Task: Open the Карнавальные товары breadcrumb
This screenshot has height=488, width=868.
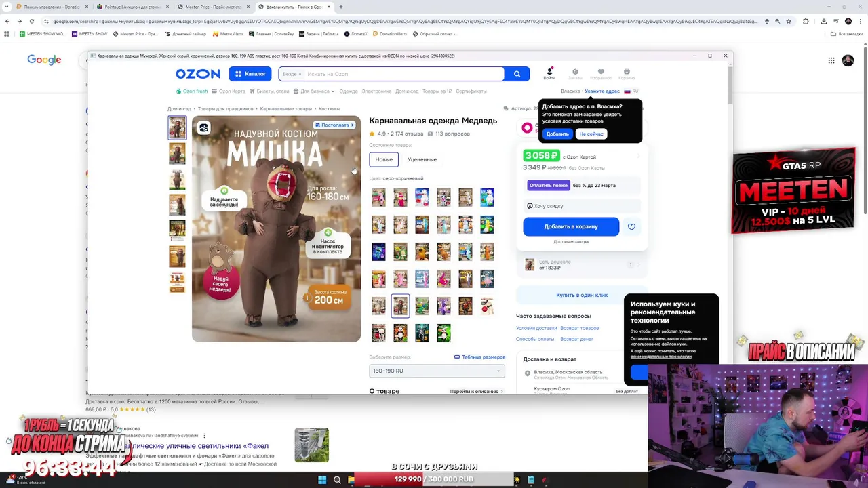Action: 285,108
